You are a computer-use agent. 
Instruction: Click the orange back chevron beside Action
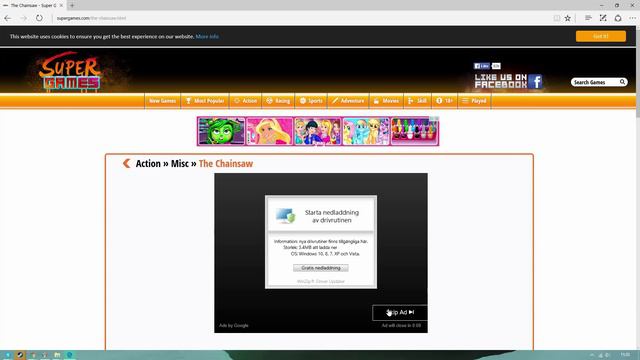pos(127,163)
